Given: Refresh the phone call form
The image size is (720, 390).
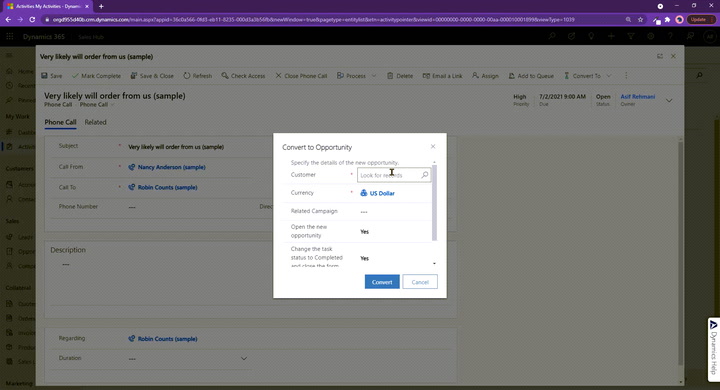Looking at the screenshot, I should point(197,76).
